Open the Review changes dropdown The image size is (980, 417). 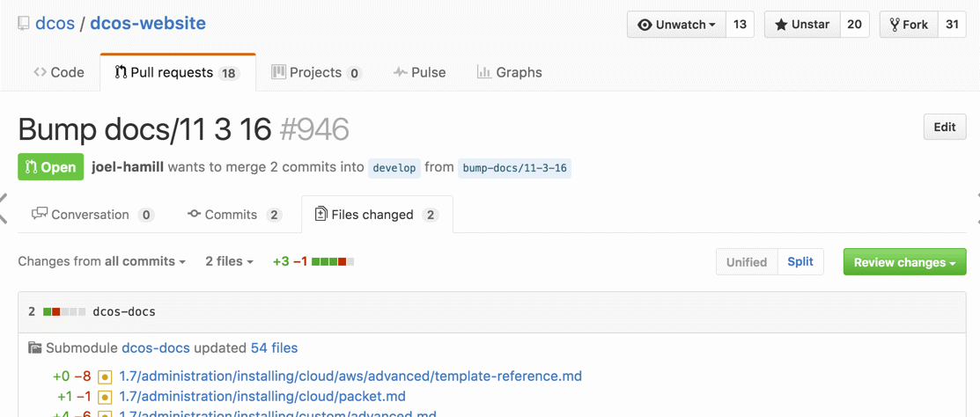click(905, 262)
